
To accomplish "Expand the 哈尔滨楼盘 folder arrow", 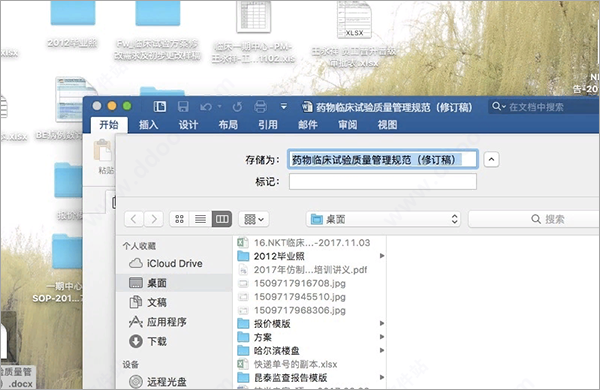I will pos(382,350).
